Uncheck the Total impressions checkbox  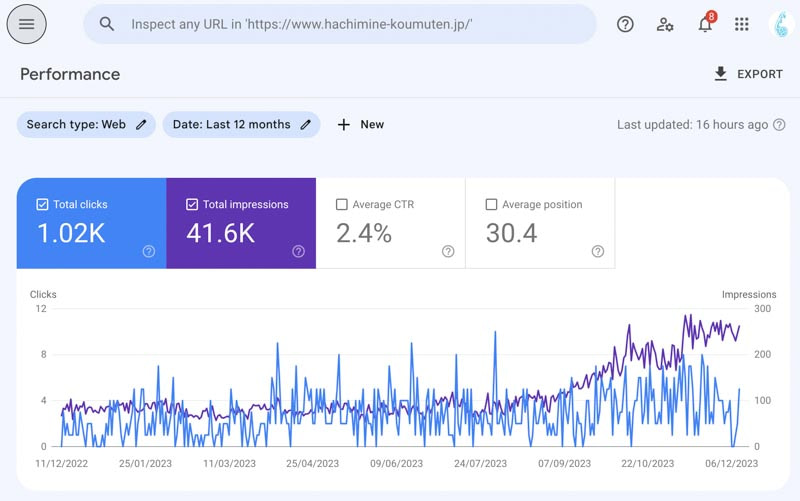click(192, 204)
